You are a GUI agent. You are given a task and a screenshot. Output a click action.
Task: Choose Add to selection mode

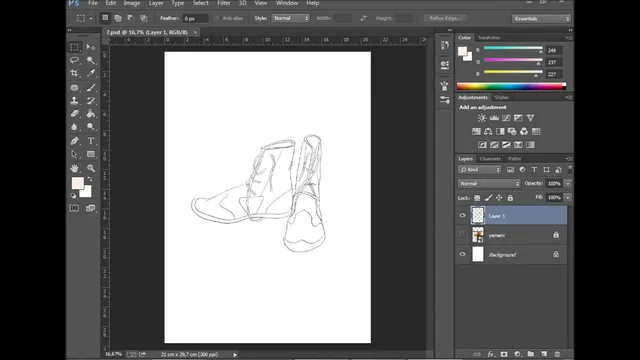click(118, 18)
